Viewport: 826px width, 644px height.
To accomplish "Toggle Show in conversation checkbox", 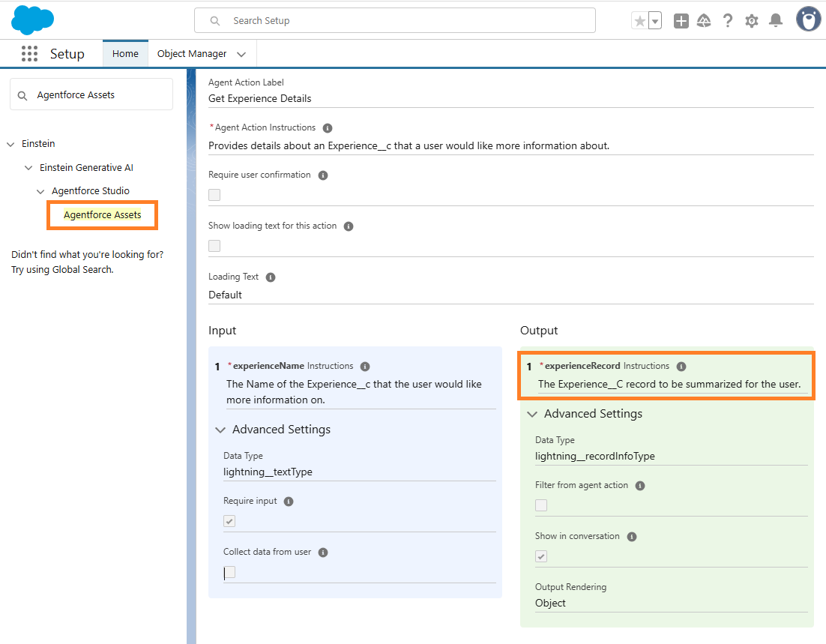I will [x=541, y=556].
